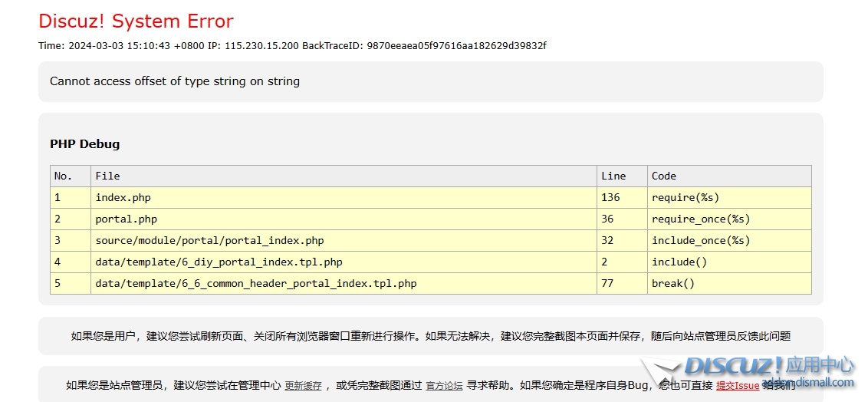Viewport: 868px width, 402px height.
Task: Click the break() code cell
Action: coord(672,283)
